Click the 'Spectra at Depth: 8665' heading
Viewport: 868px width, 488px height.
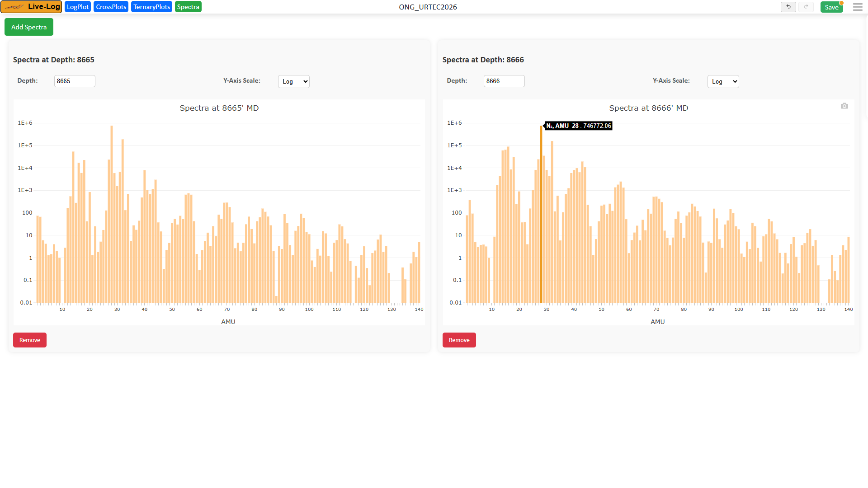click(x=54, y=60)
